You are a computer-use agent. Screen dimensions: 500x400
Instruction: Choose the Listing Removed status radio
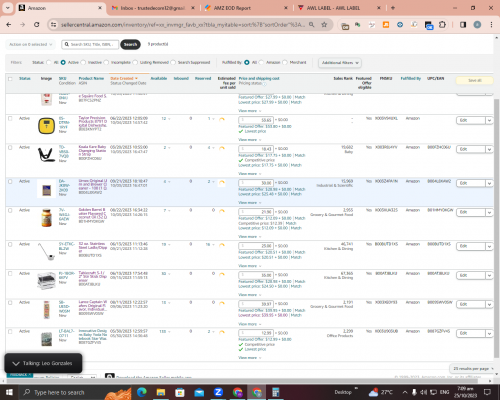pos(135,62)
